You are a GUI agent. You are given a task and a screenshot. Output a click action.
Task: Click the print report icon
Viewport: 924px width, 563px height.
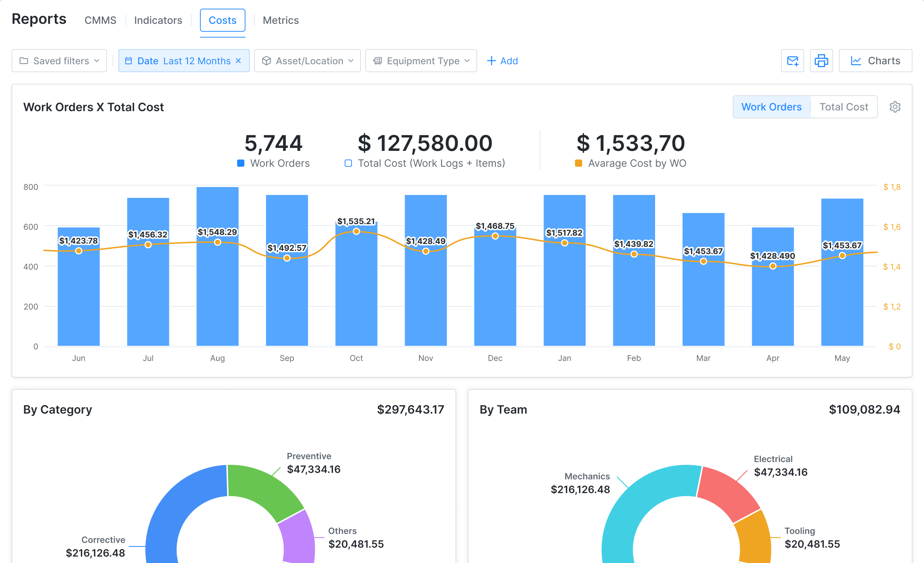[x=821, y=61]
